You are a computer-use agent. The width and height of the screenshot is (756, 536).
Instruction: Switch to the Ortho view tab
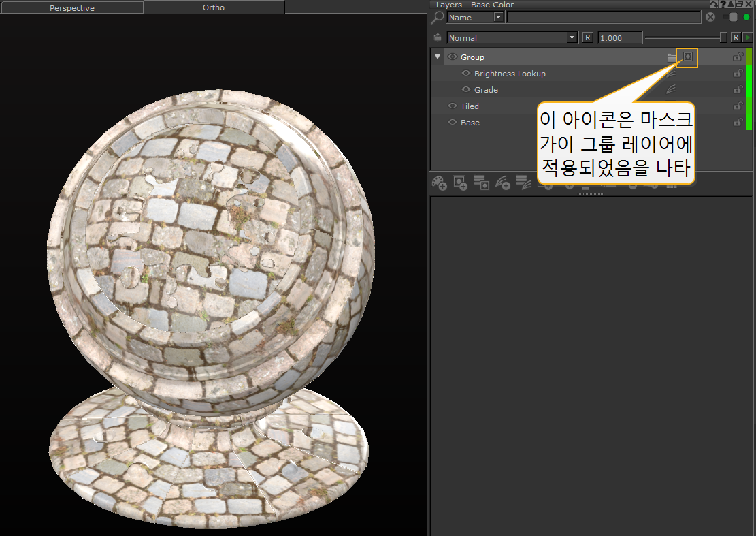coord(214,7)
